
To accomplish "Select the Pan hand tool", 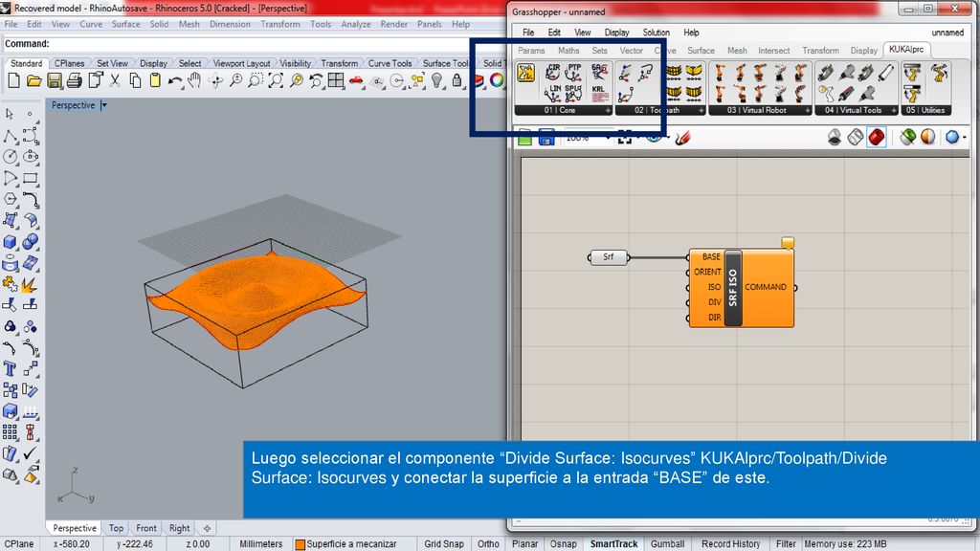I will pos(195,80).
